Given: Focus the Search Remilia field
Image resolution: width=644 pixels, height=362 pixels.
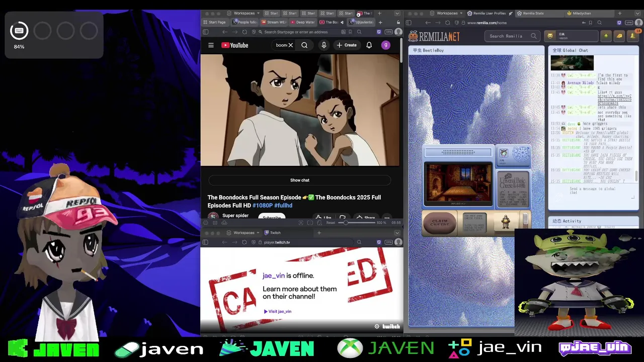Looking at the screenshot, I should [x=513, y=36].
